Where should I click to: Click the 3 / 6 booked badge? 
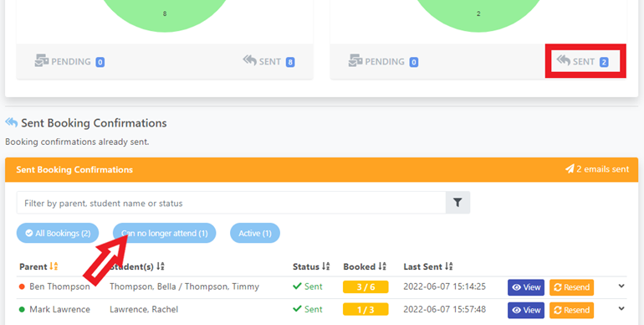coord(365,286)
